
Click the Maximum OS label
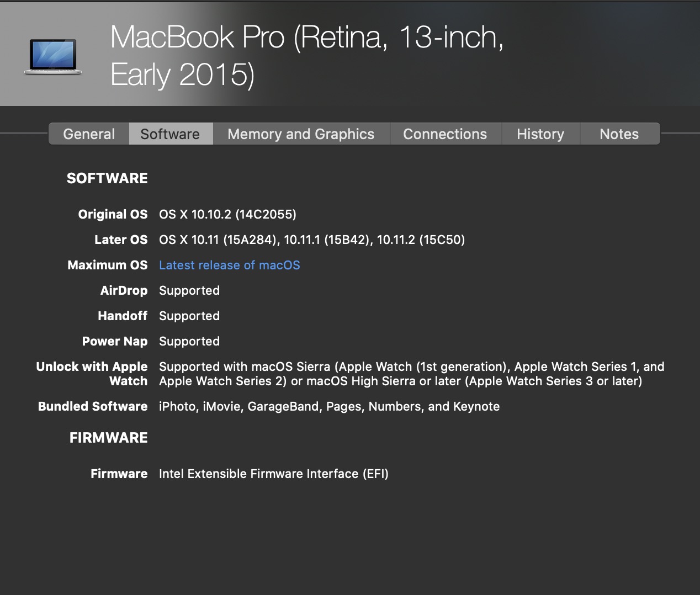(108, 265)
